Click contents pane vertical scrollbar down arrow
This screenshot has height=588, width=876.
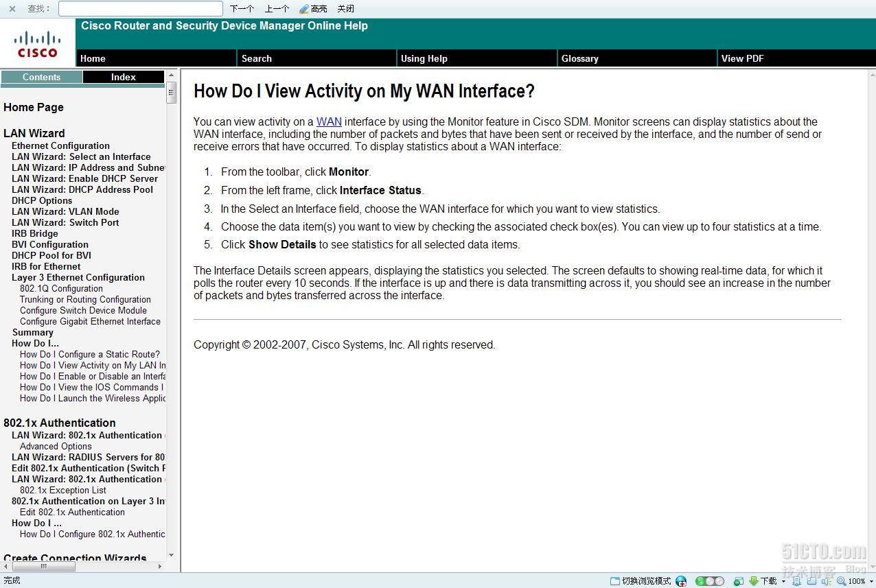coord(172,556)
